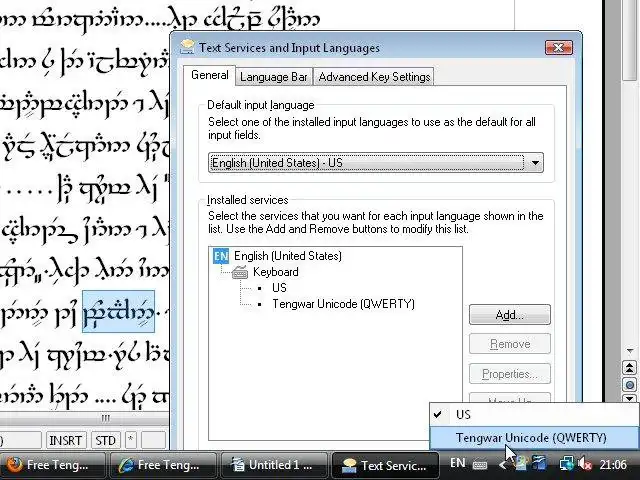
Task: Click the vertical scrollbar down arrow
Action: [630, 351]
